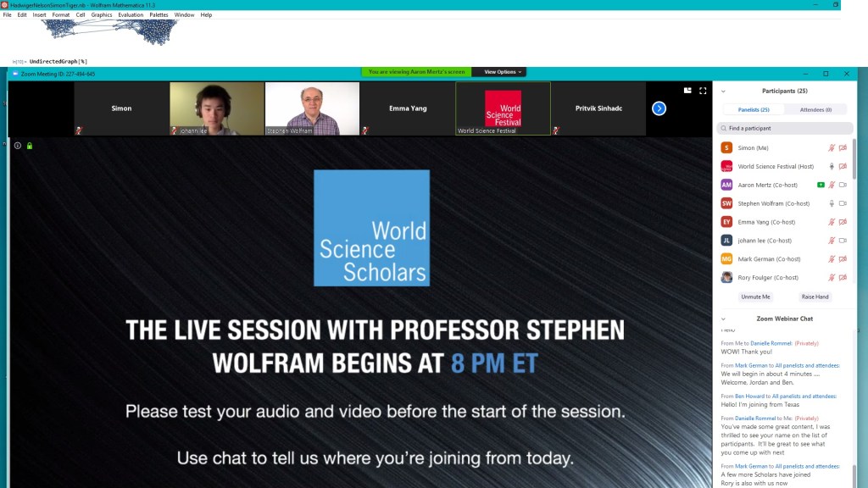
Task: Switch to the Attendees tab
Action: click(x=817, y=109)
